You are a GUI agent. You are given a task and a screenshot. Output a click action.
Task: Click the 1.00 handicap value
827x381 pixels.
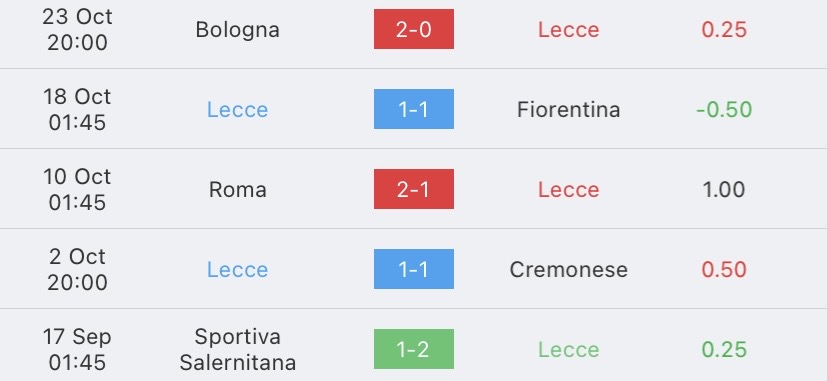pyautogui.click(x=724, y=189)
